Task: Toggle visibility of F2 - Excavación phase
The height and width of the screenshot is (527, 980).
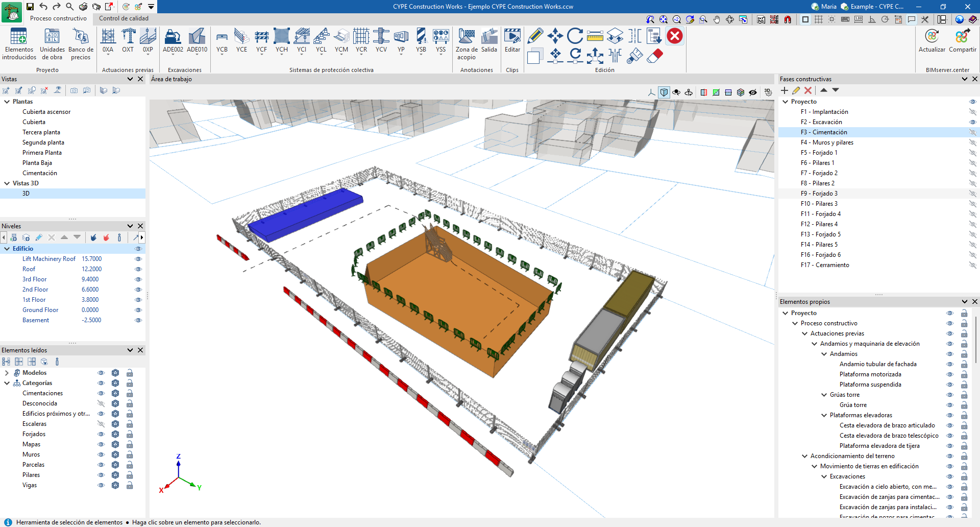Action: point(972,122)
